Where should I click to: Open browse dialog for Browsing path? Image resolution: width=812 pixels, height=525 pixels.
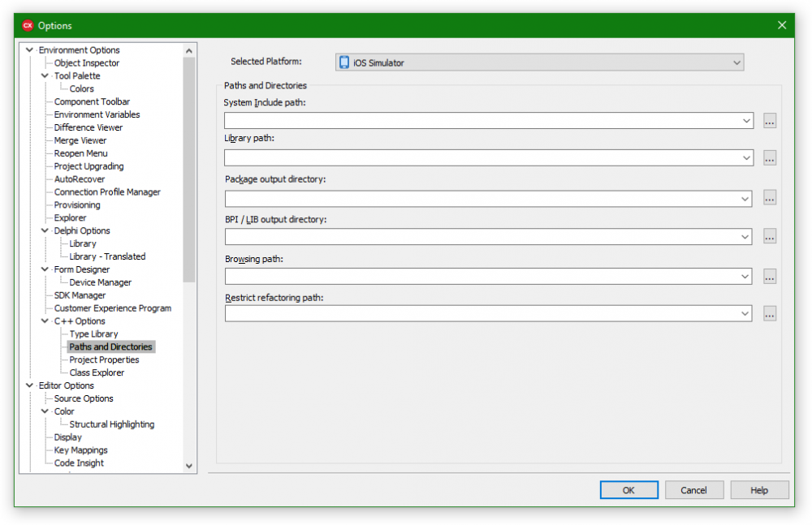770,277
